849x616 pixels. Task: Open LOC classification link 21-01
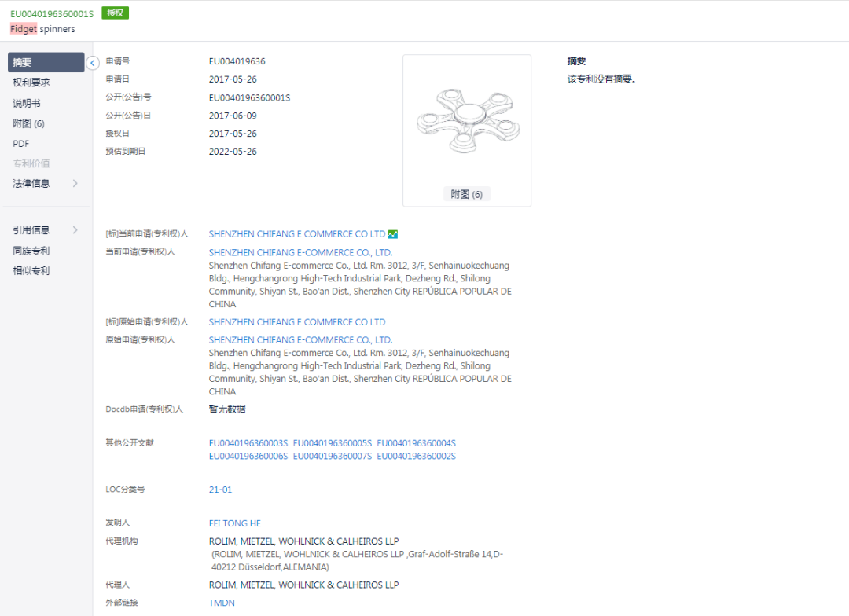coord(219,489)
